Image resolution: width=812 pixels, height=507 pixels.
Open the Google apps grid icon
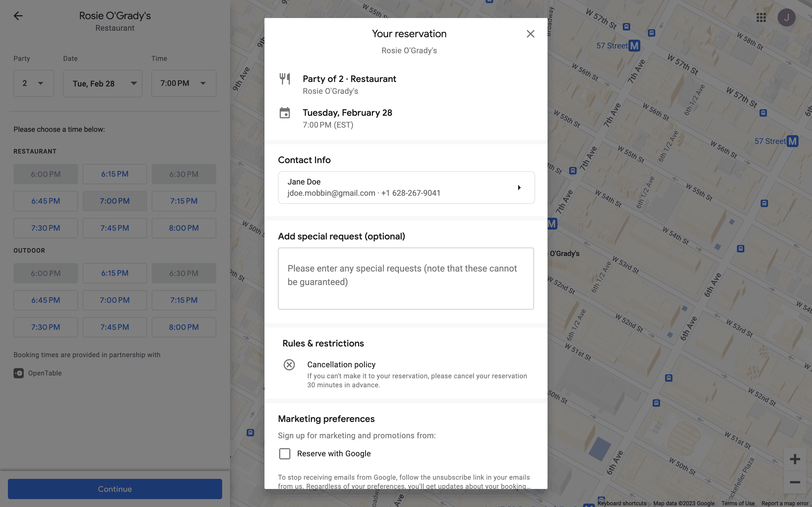761,17
